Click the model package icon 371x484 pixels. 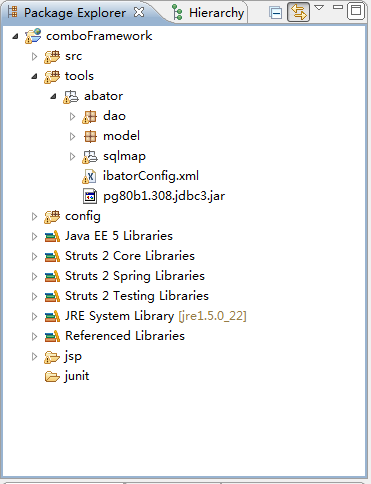point(90,136)
